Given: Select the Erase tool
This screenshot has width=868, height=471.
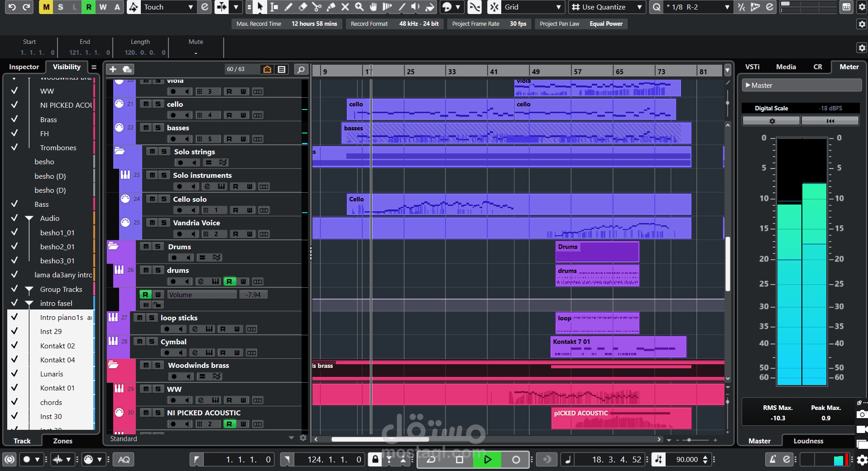Looking at the screenshot, I should click(x=302, y=7).
